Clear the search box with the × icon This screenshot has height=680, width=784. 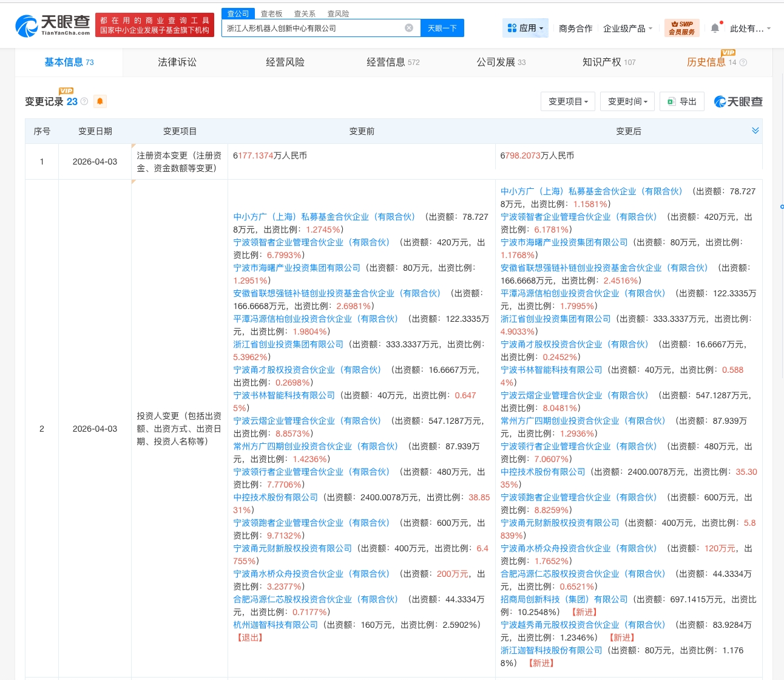click(x=409, y=27)
